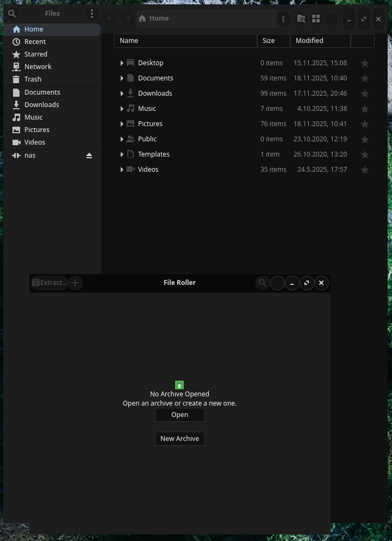Viewport: 392px width, 541px height.
Task: Click the search-in-folder icon in Files toolbar
Action: [301, 19]
